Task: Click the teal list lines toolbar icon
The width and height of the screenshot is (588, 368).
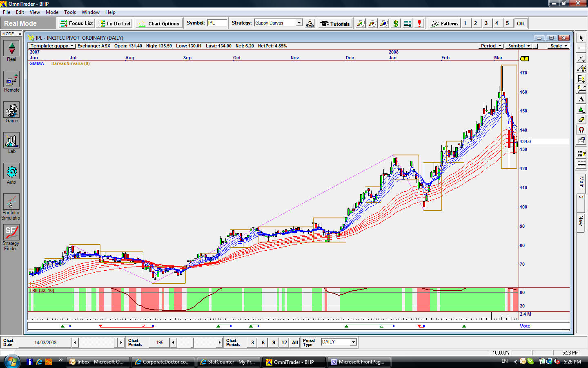Action: point(408,23)
